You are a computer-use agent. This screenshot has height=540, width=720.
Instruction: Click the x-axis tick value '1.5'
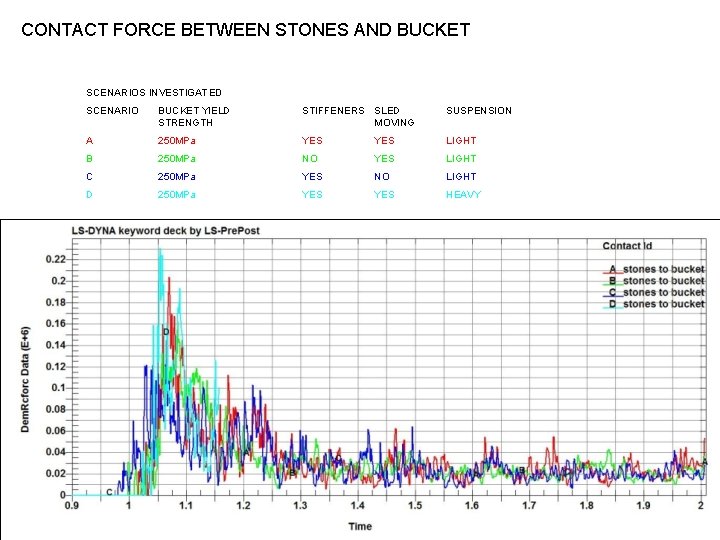(415, 506)
